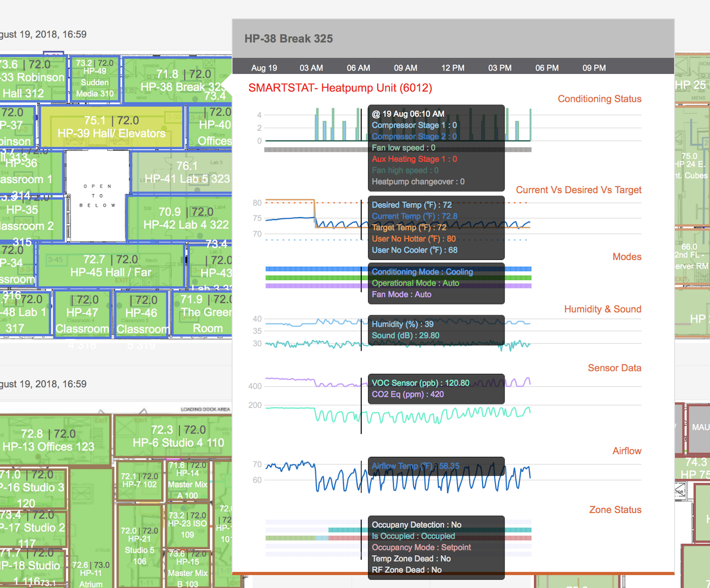Open the HP-41 Lab 5 323 zone

coord(187,172)
